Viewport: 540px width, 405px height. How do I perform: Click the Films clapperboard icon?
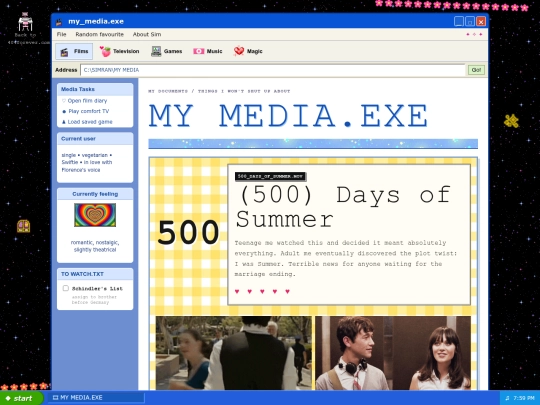click(64, 52)
